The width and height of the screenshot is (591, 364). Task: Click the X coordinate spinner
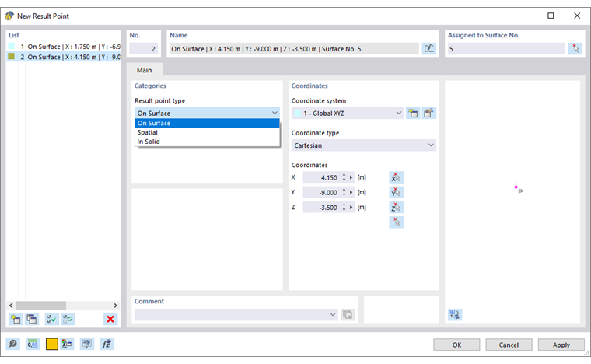[344, 177]
